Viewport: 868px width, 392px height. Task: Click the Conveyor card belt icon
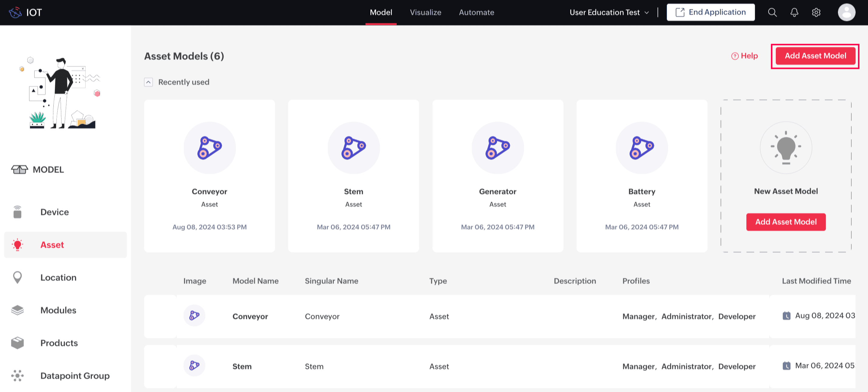(x=209, y=148)
